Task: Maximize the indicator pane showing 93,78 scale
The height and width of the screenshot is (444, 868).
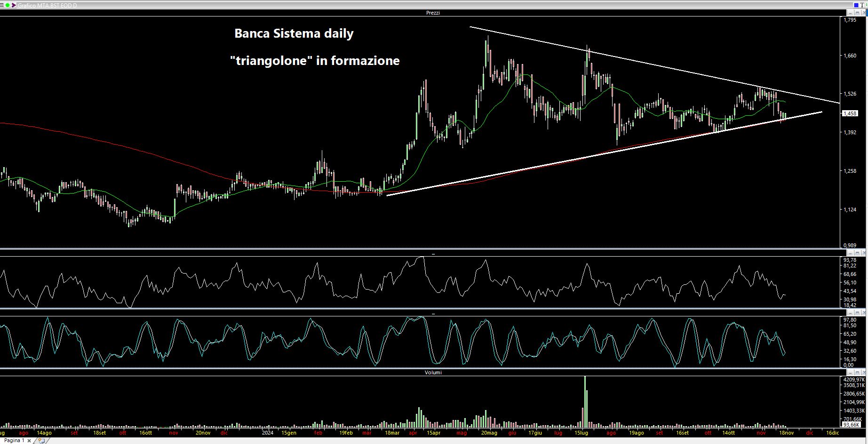Action: pos(857,253)
